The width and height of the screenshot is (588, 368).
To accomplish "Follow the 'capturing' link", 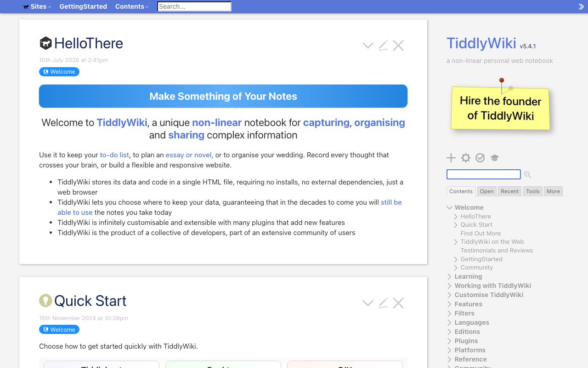I will 326,122.
